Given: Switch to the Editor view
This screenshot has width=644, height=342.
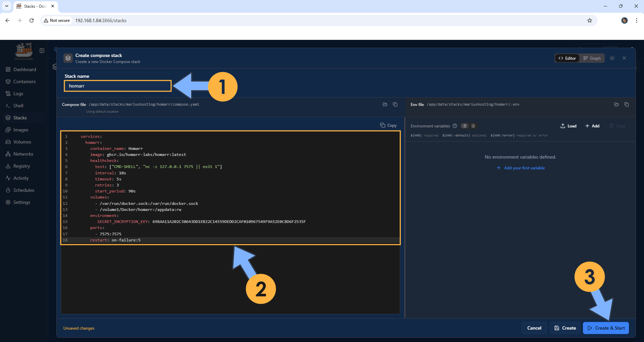Looking at the screenshot, I should click(567, 58).
